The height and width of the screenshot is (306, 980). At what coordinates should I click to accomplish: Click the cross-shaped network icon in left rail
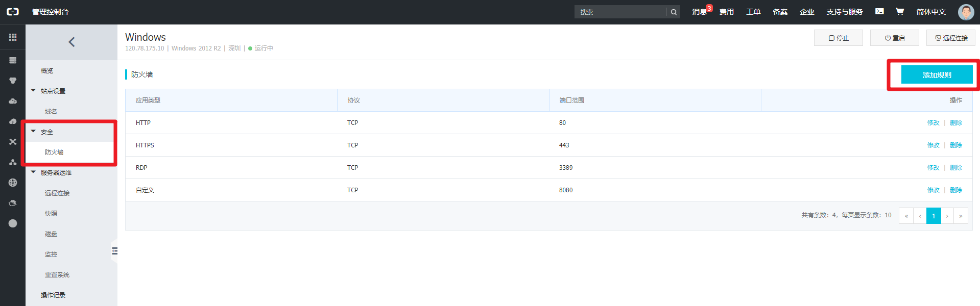tap(13, 142)
